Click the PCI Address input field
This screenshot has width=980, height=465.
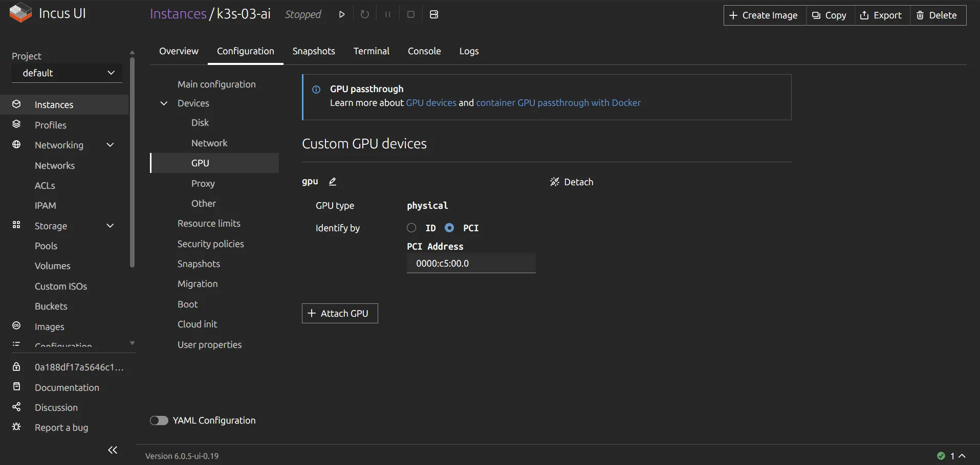[x=471, y=263]
